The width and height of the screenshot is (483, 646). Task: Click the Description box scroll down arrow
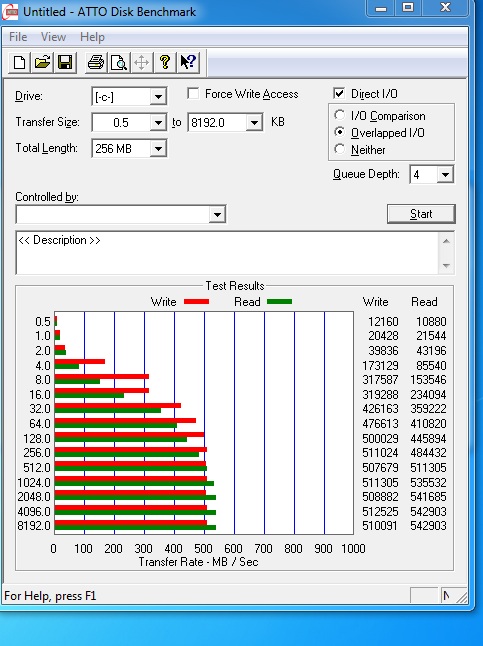(x=446, y=265)
